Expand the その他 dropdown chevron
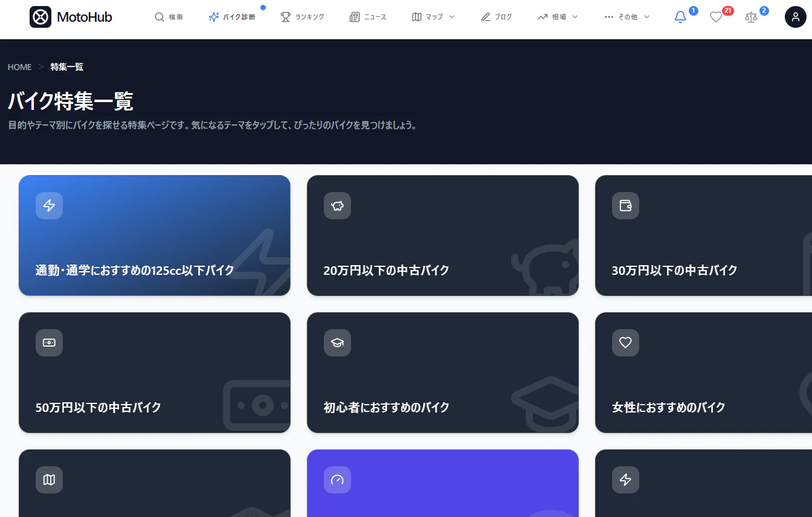 (x=647, y=17)
